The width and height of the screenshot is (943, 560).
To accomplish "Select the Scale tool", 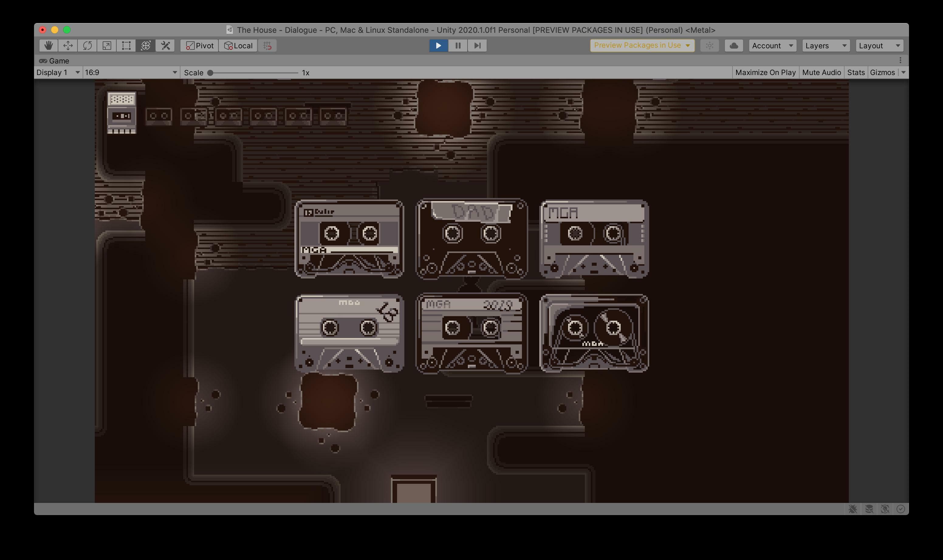I will tap(107, 46).
